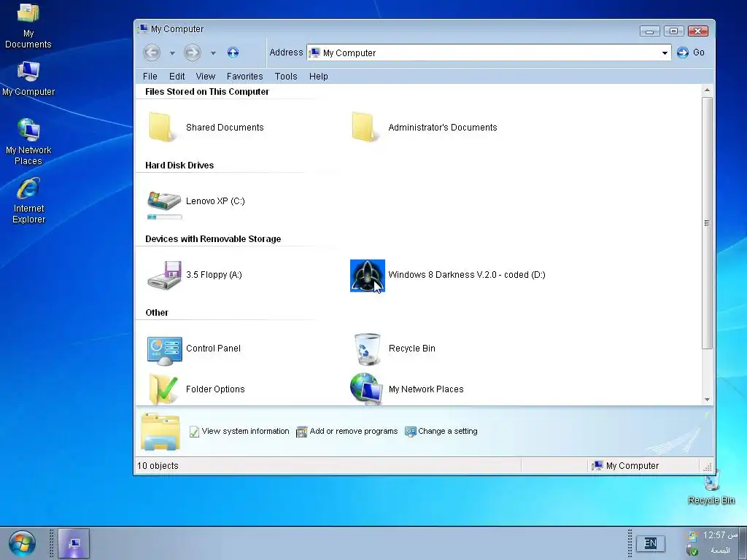Click the Control Panel label
The image size is (747, 560).
[x=214, y=348]
